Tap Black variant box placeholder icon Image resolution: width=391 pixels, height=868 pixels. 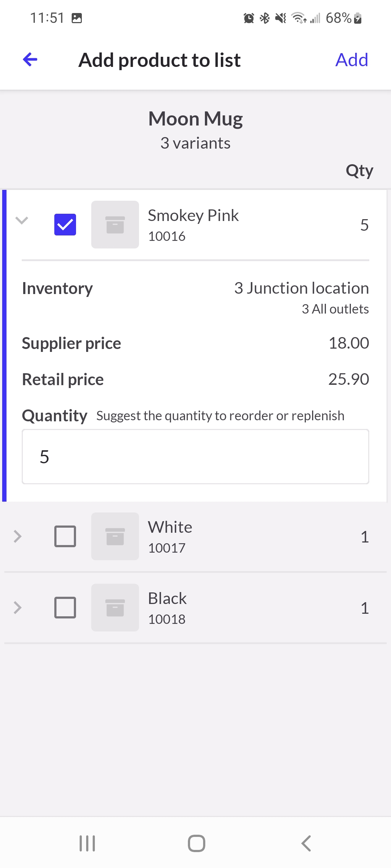click(115, 608)
